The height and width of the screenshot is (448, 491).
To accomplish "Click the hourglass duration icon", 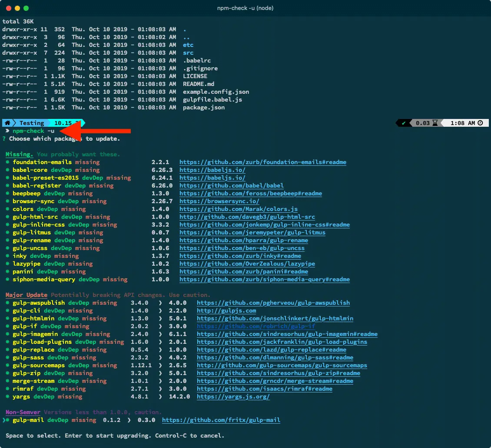I will pyautogui.click(x=435, y=123).
